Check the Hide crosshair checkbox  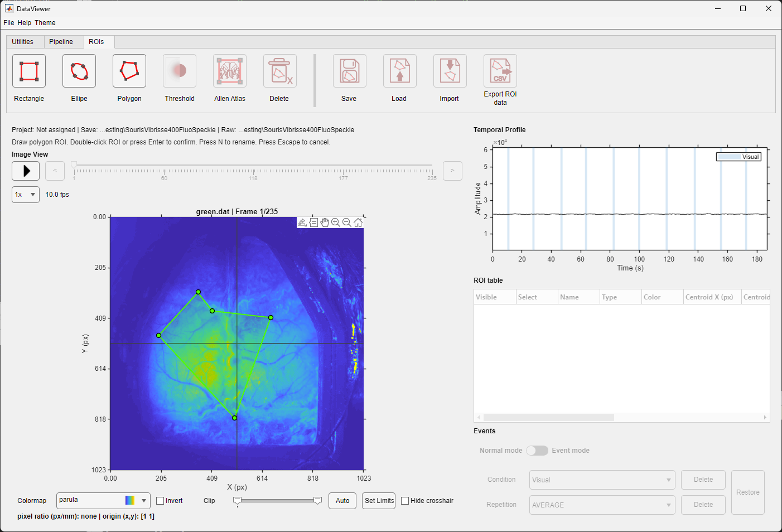[405, 501]
